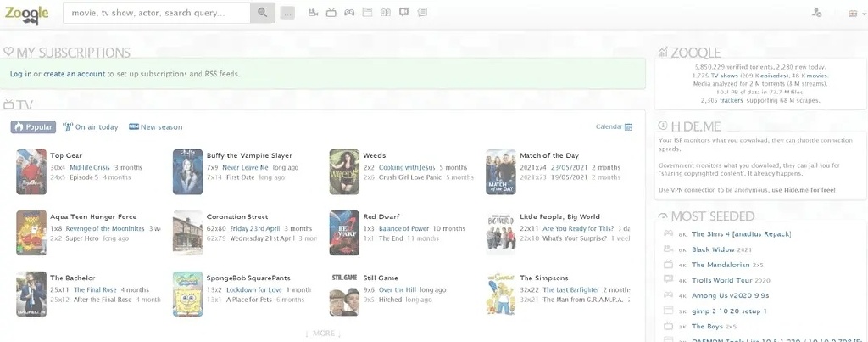Open advanced search options button beside search
This screenshot has width=868, height=342.
pyautogui.click(x=287, y=13)
